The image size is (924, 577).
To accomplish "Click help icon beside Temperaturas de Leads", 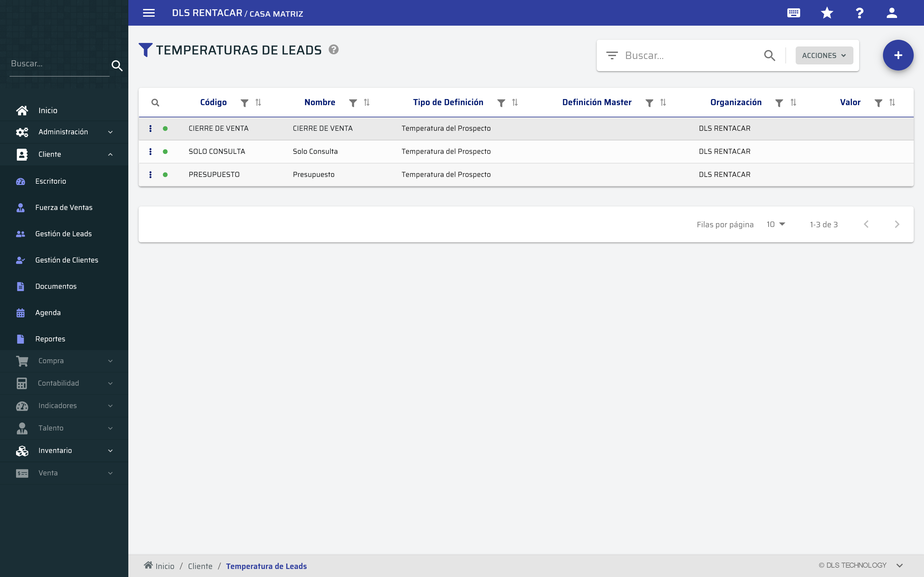I will click(333, 50).
